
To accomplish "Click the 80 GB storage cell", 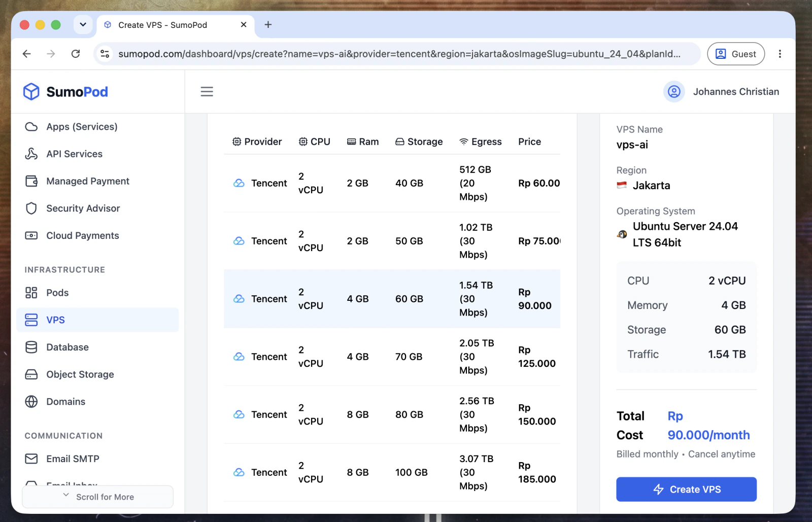I will pos(409,414).
